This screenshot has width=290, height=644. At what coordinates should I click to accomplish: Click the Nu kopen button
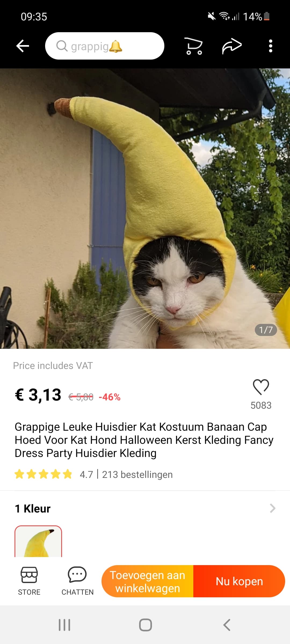(239, 581)
